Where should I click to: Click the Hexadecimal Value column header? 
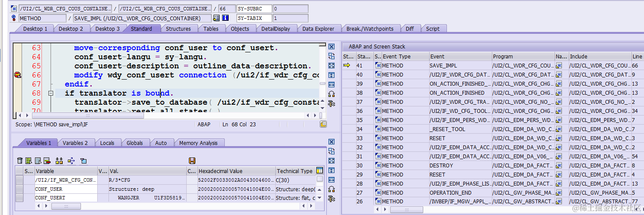tap(236, 171)
